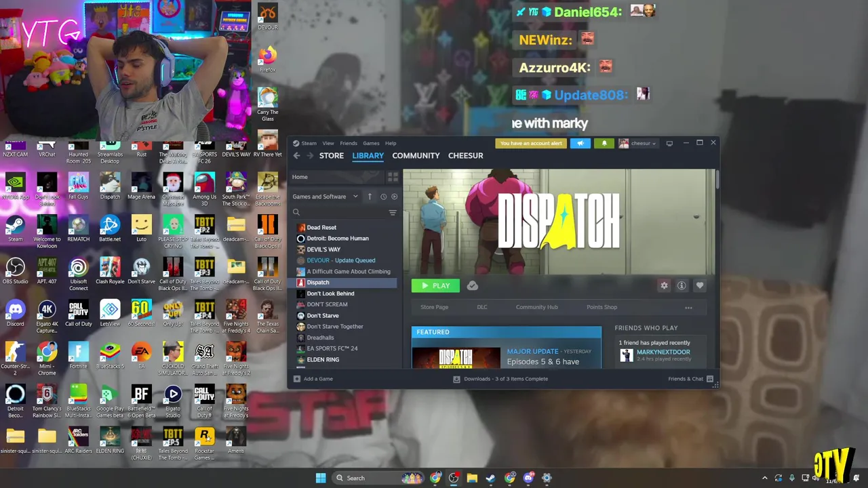Image resolution: width=868 pixels, height=488 pixels.
Task: Add Dispatch to favorites with heart icon
Action: [x=699, y=285]
